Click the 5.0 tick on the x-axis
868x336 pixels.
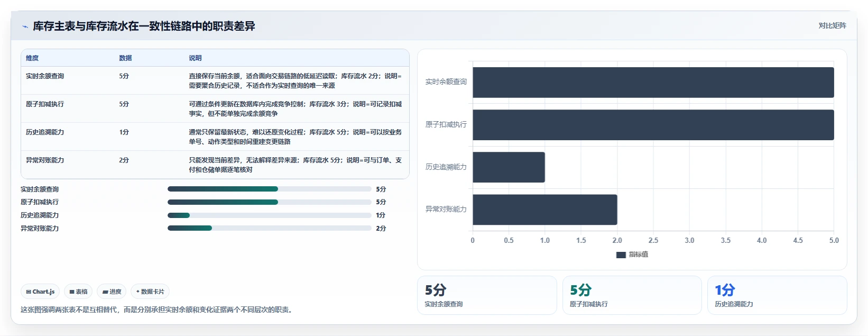pos(834,240)
